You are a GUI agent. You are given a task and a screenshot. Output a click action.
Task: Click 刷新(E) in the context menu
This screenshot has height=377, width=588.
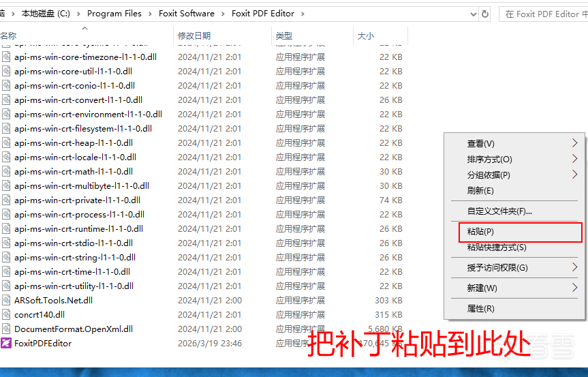tap(480, 191)
